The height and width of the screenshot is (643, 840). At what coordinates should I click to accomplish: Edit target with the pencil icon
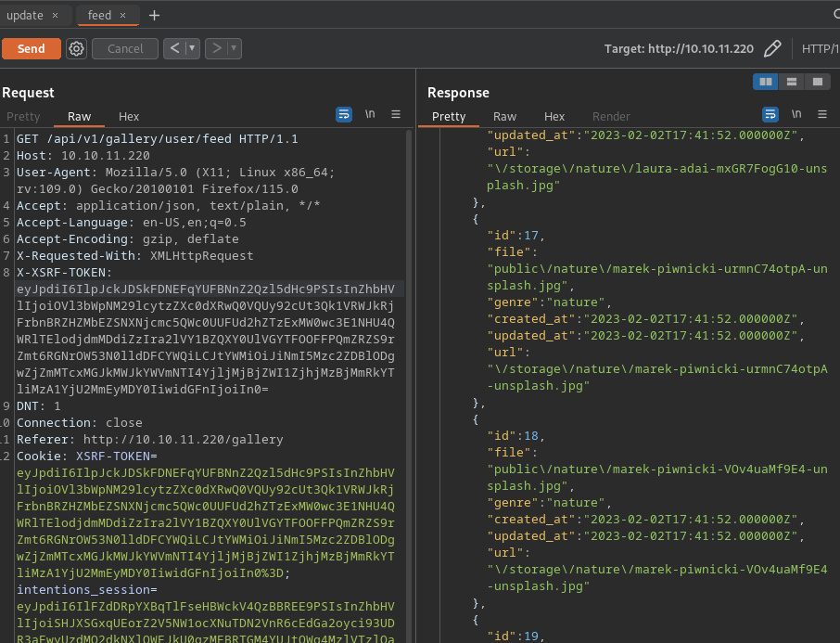[x=772, y=48]
